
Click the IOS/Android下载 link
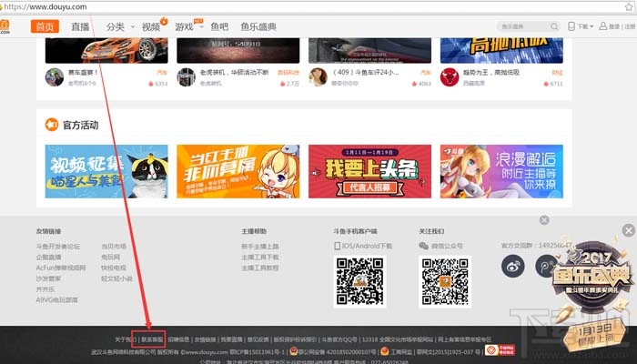click(367, 246)
